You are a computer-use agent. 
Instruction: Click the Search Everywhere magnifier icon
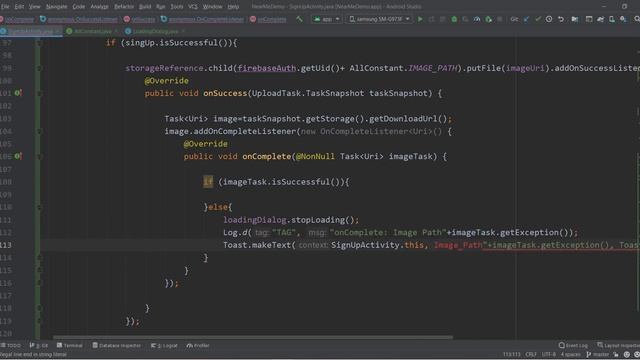coord(636,19)
